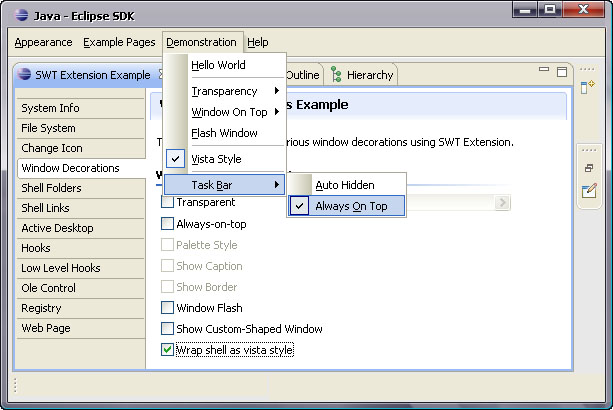
Task: Switch to the Hierarchy tab
Action: point(362,75)
